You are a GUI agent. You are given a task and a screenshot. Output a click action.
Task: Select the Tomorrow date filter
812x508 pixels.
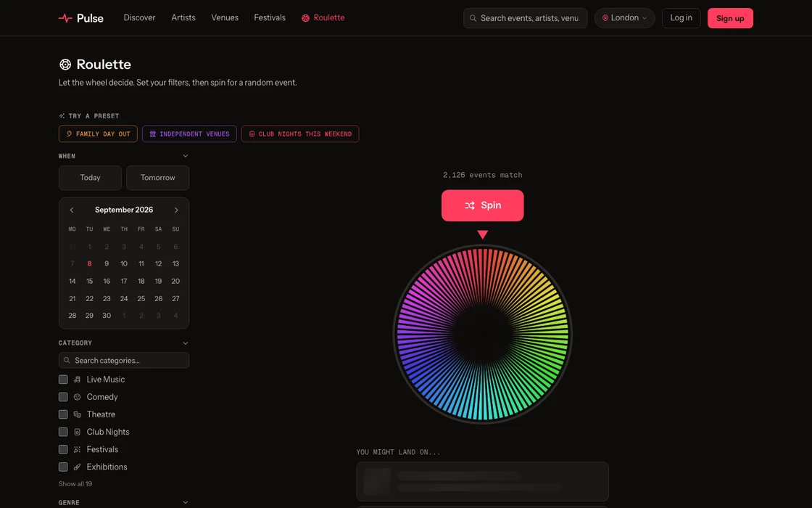(158, 178)
